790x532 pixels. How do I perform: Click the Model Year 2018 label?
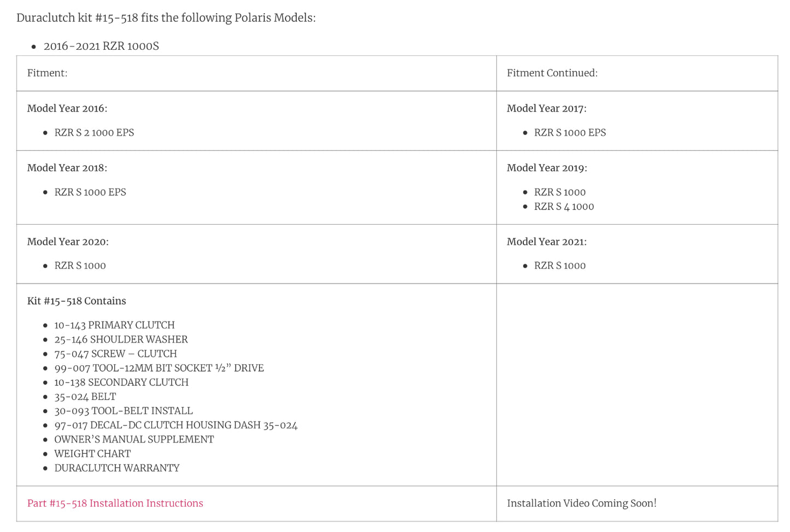pos(67,168)
